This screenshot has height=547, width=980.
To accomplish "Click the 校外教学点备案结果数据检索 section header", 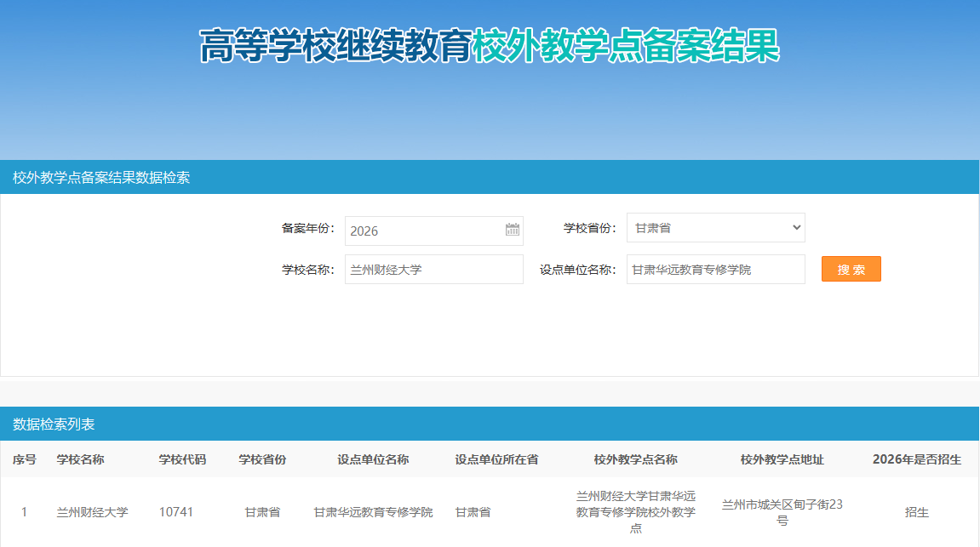I will 101,177.
